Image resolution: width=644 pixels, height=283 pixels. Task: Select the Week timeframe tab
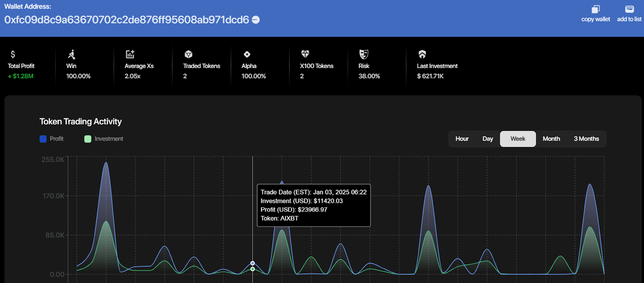(518, 139)
